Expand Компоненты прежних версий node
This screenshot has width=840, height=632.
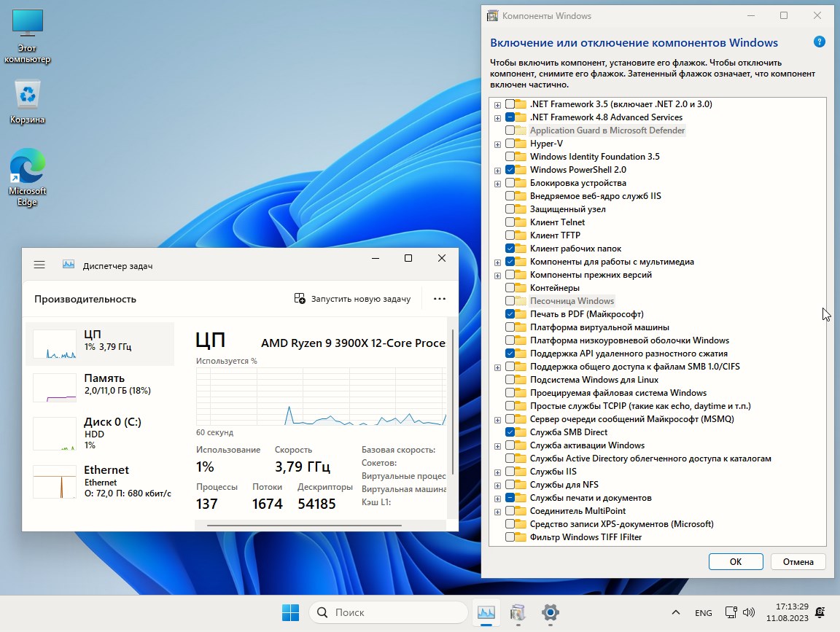(x=498, y=276)
